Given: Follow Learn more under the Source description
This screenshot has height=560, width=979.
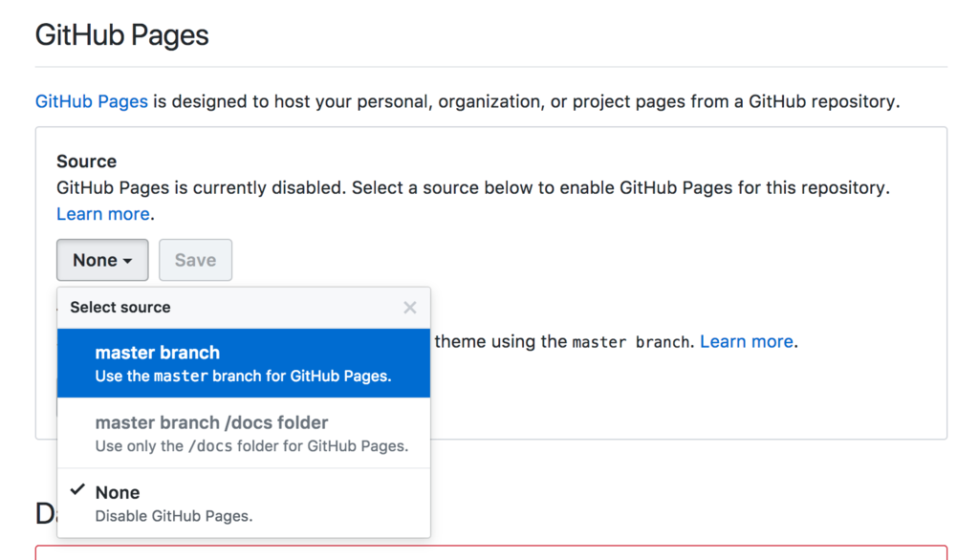Looking at the screenshot, I should pyautogui.click(x=102, y=214).
